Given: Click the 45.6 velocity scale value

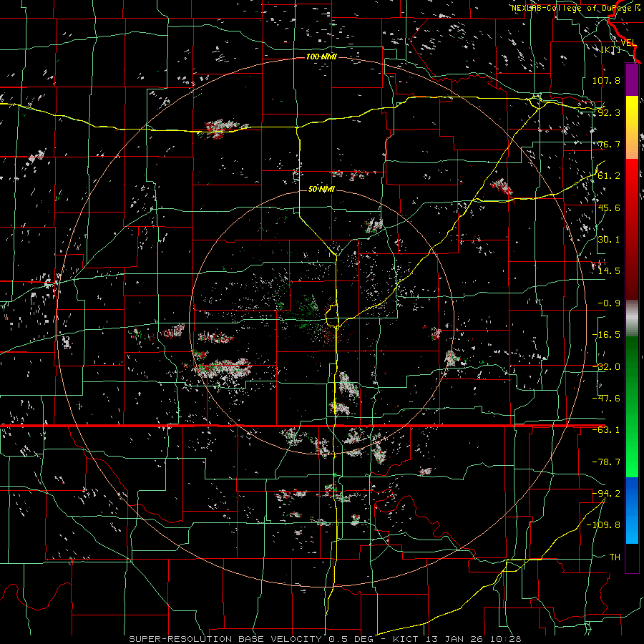Looking at the screenshot, I should coord(609,208).
